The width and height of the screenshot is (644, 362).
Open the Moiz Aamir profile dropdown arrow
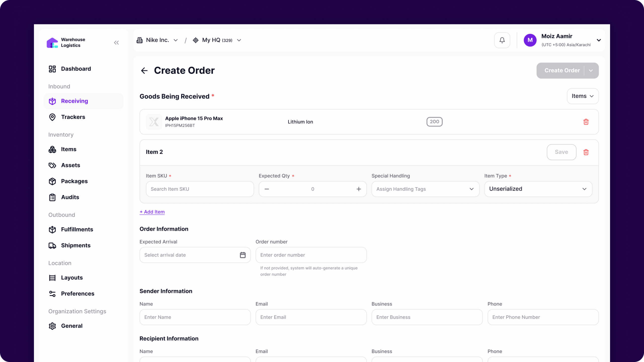coord(599,40)
